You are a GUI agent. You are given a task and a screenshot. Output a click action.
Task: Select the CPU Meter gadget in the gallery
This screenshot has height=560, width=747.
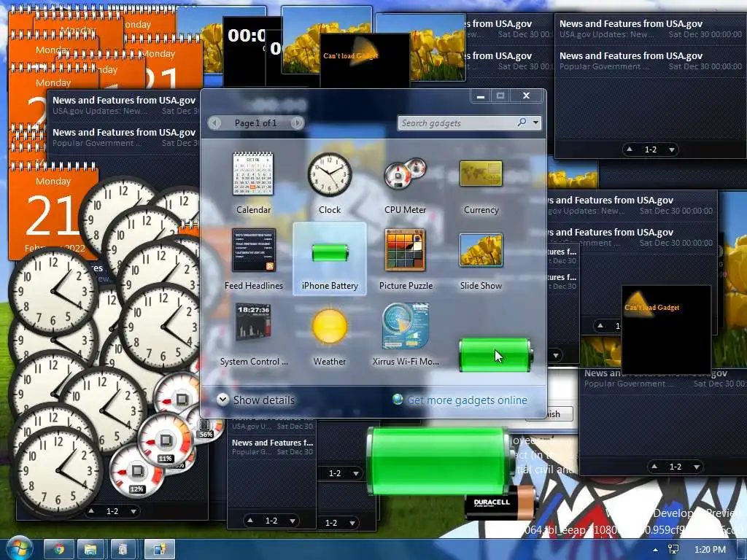pyautogui.click(x=406, y=183)
